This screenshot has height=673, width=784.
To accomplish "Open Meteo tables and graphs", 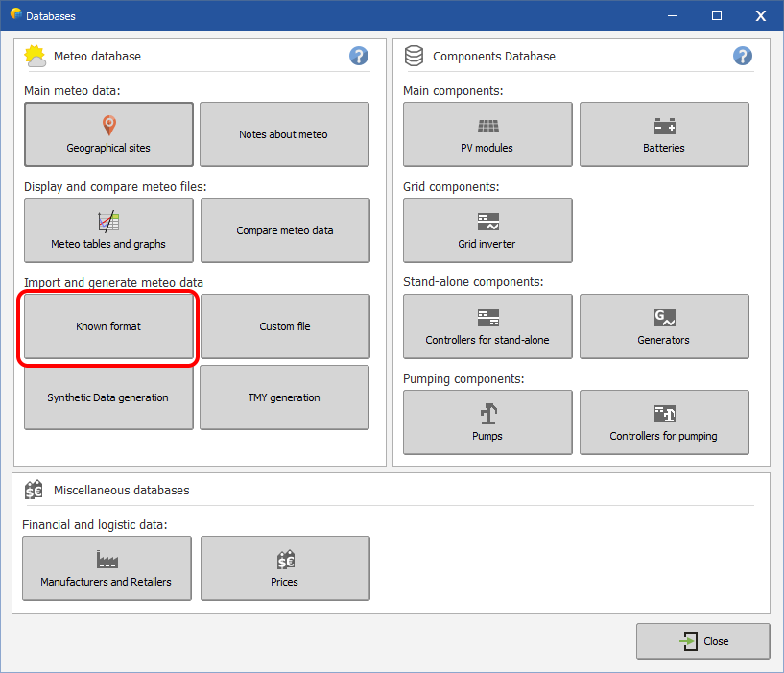I will [x=108, y=230].
